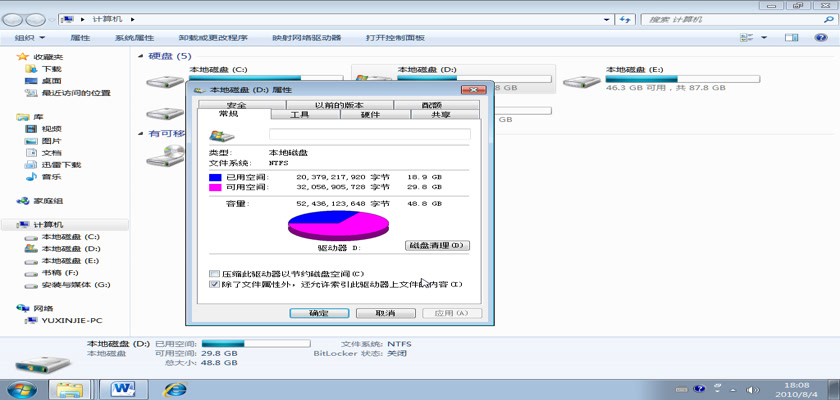Uncheck the 允许索引此驱动器上文件 checkbox
This screenshot has width=840, height=400.
tap(214, 285)
